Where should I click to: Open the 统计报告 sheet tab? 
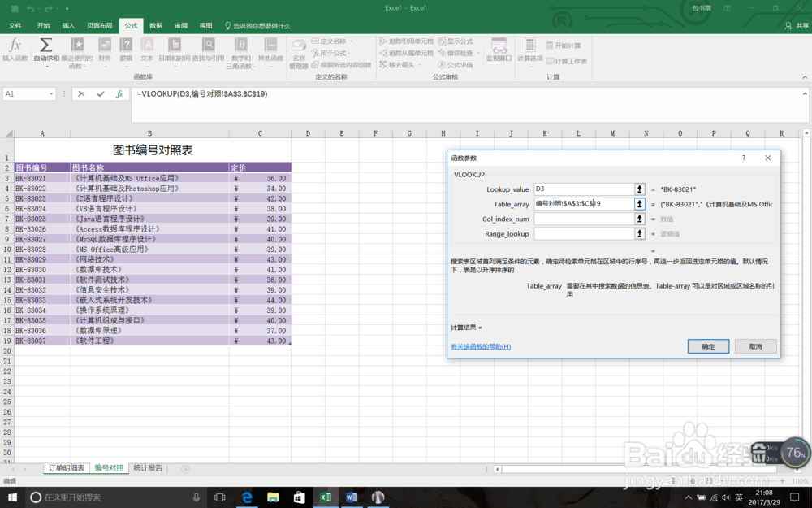(x=148, y=468)
